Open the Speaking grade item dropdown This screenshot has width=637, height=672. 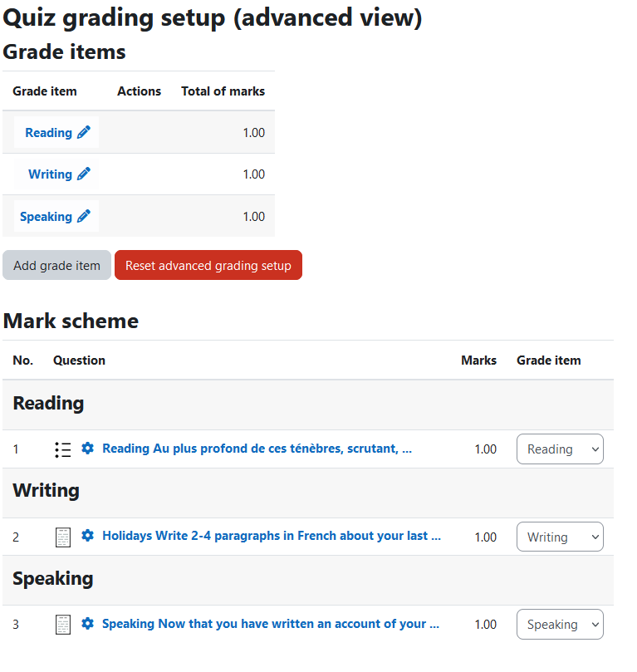point(560,625)
